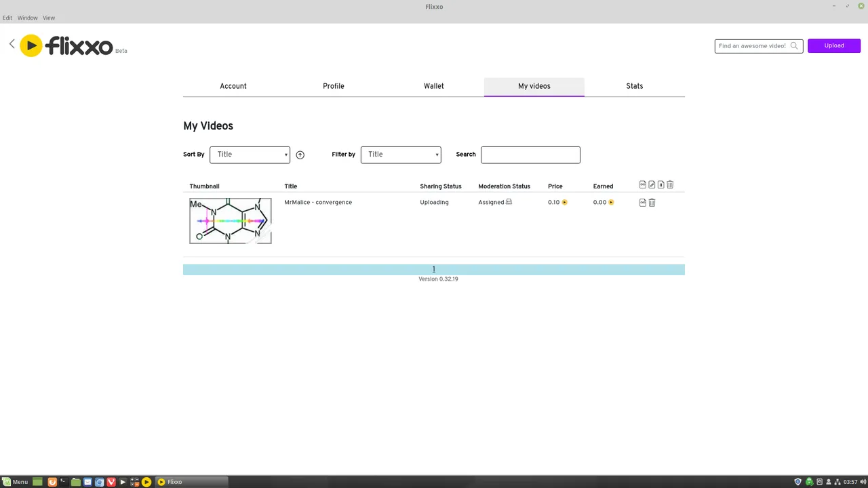Click the Flixxo coin icon next to earned 0.00
Screen dimensions: 868x488
pos(611,203)
